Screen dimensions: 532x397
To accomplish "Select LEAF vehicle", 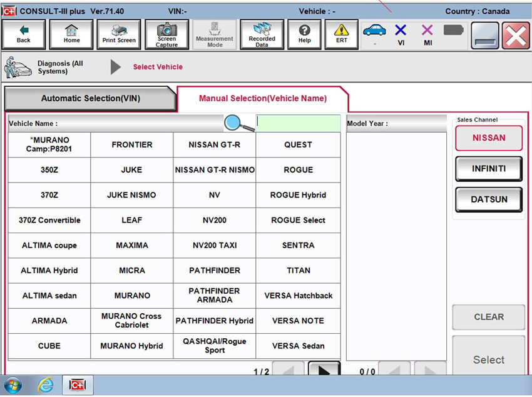I will click(131, 220).
